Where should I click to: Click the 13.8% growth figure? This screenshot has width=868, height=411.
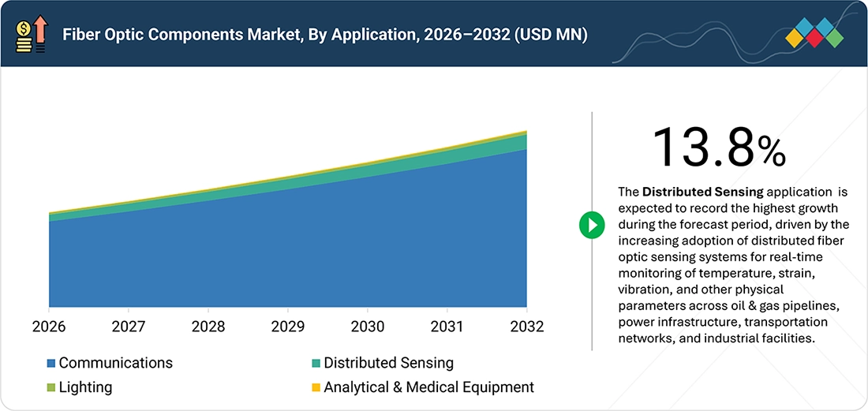click(x=719, y=147)
